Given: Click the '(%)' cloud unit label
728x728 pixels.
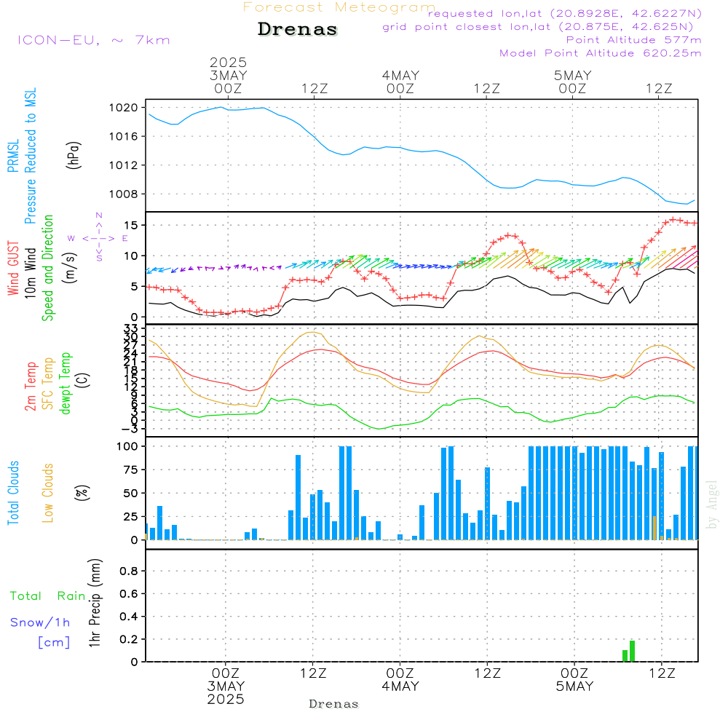Looking at the screenshot, I should point(82,493).
